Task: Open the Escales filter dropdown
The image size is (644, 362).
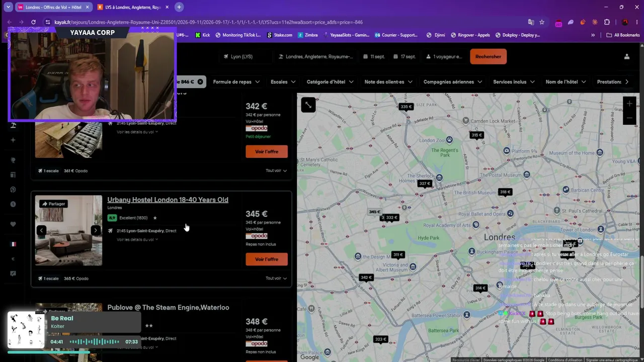Action: tap(283, 82)
